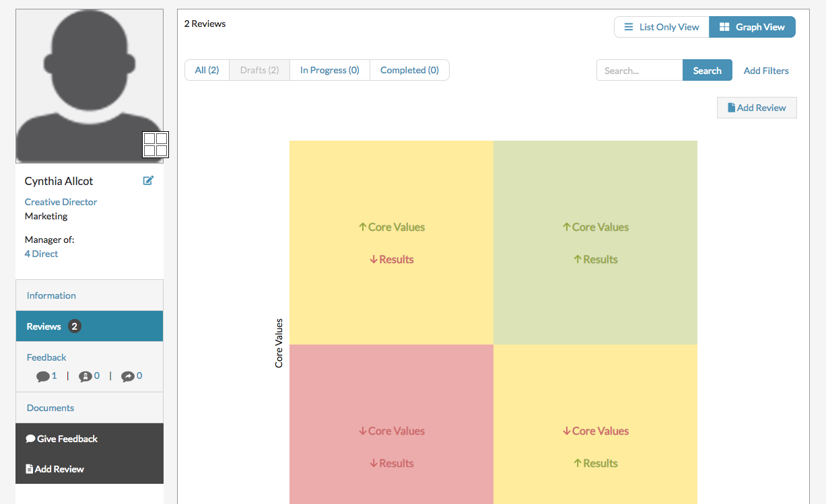Click the Search input field
This screenshot has height=504, width=826.
tap(640, 70)
